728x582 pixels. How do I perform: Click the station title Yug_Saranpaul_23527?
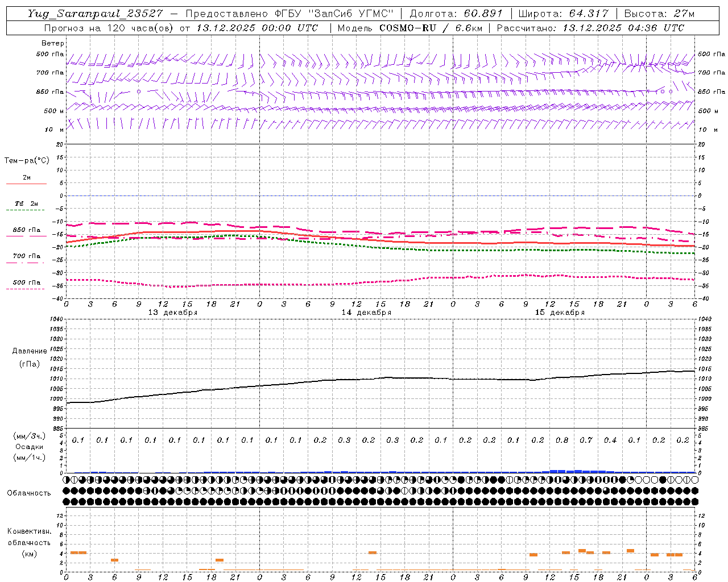[x=96, y=14]
